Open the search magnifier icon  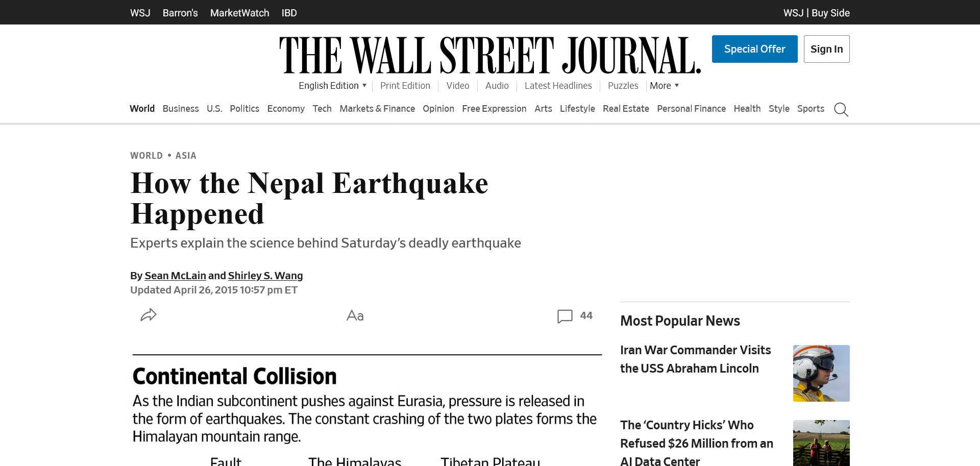(x=841, y=109)
